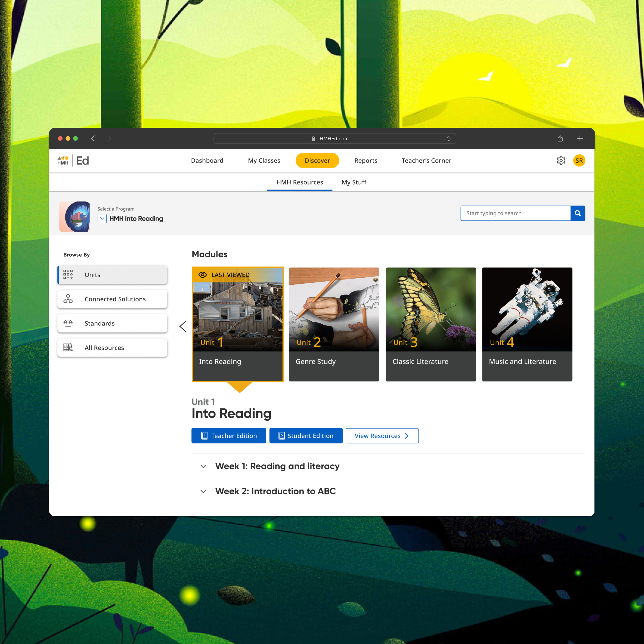Viewport: 644px width, 644px height.
Task: Select the Unit 4 Music and Literature card
Action: point(527,324)
